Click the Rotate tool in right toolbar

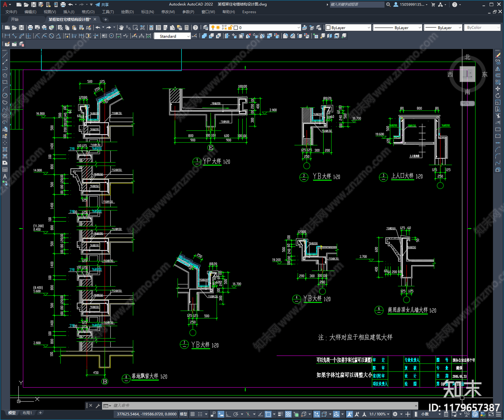pos(498,96)
